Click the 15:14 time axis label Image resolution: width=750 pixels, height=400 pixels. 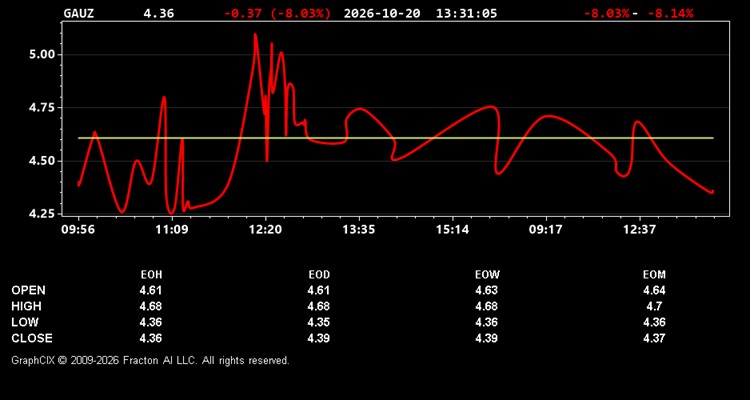tap(452, 229)
